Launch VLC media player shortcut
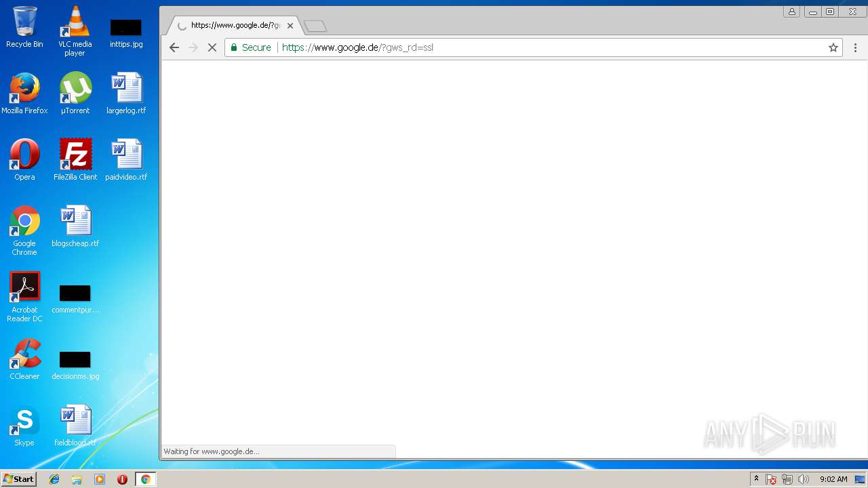The height and width of the screenshot is (488, 868). (75, 31)
